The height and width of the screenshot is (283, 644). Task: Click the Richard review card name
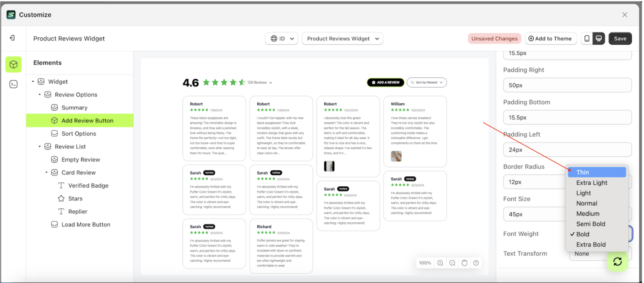pyautogui.click(x=264, y=227)
